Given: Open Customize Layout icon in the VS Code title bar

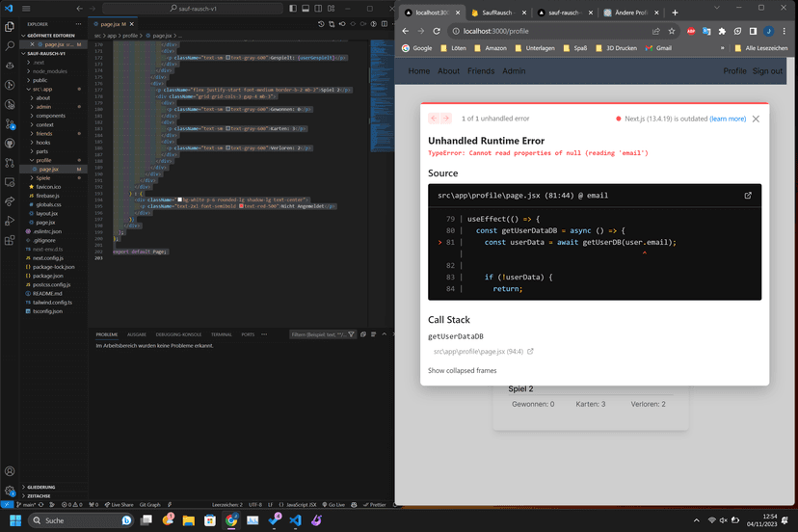Looking at the screenshot, I should point(332,8).
